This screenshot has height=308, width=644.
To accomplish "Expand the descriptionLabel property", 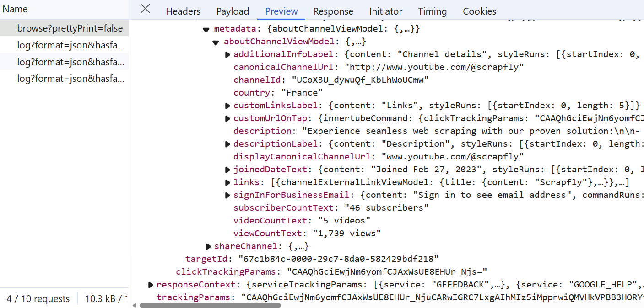I will click(x=227, y=144).
